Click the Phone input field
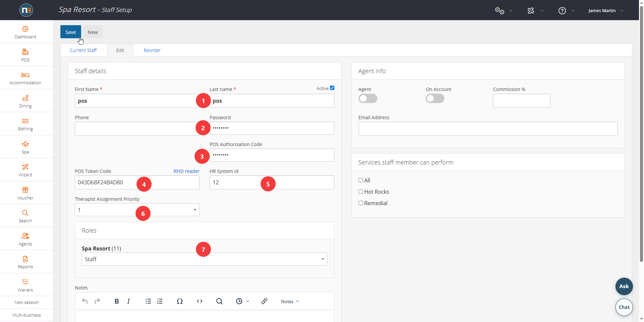 (x=137, y=129)
